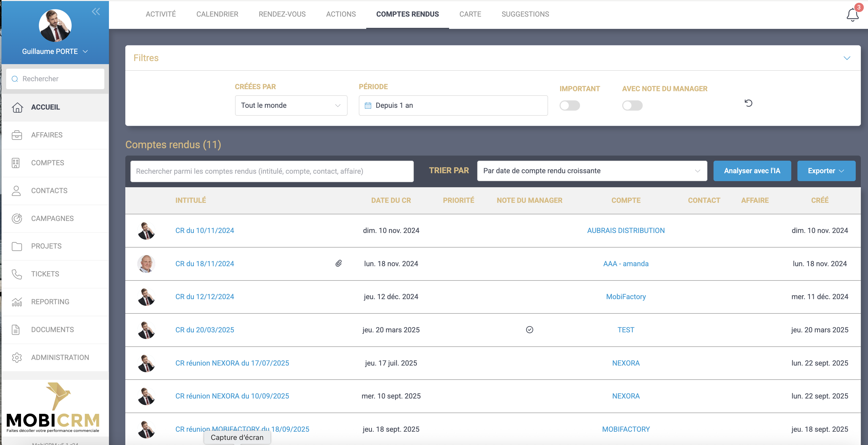Open the Créées par dropdown
868x445 pixels.
[291, 105]
